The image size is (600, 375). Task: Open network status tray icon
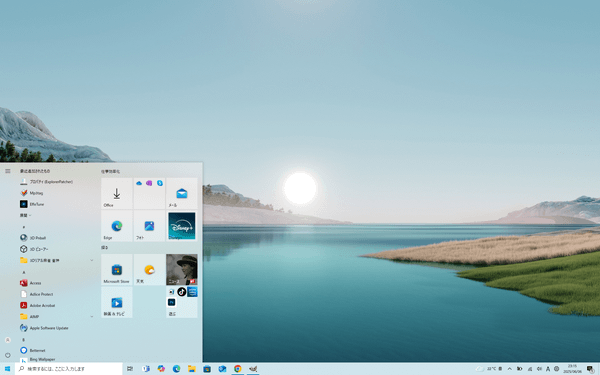click(530, 369)
